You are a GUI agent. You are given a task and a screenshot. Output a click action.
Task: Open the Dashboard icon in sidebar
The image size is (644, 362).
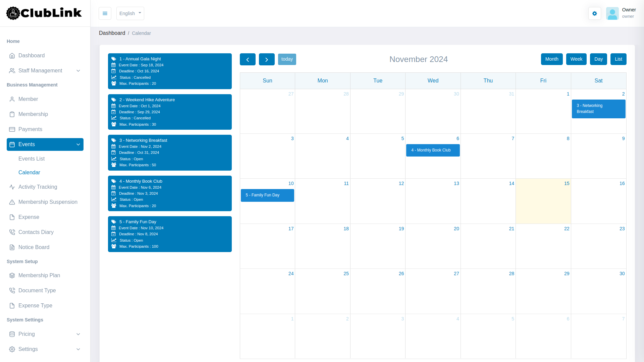point(12,55)
